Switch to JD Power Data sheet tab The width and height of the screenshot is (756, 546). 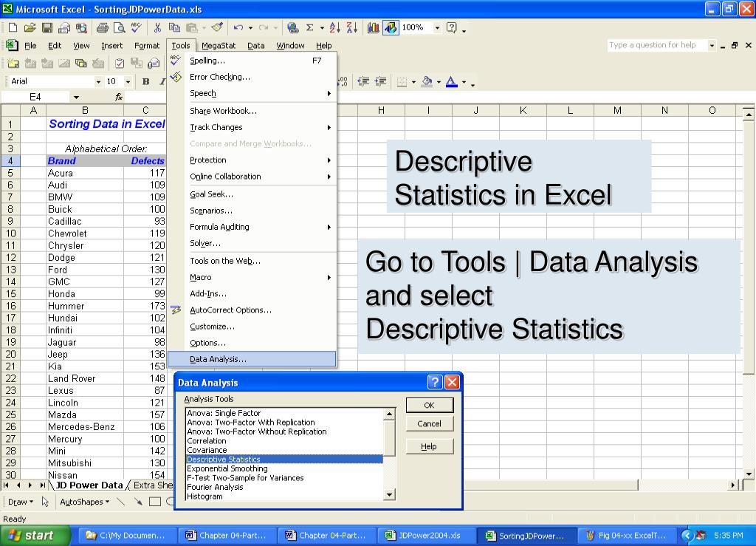(x=89, y=485)
